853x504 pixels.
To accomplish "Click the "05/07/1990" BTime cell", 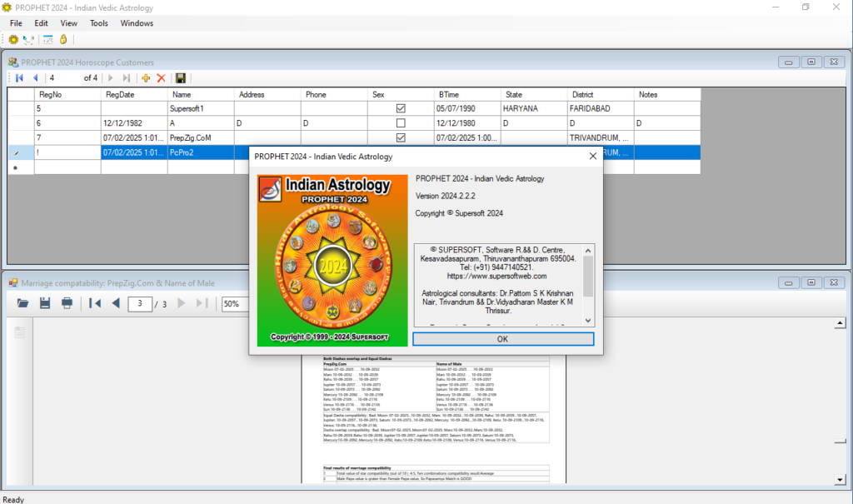I will click(467, 108).
